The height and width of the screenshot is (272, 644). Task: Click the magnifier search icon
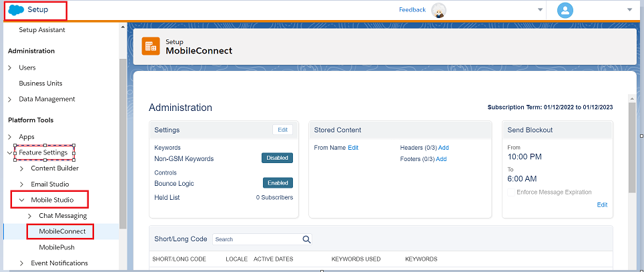(306, 239)
